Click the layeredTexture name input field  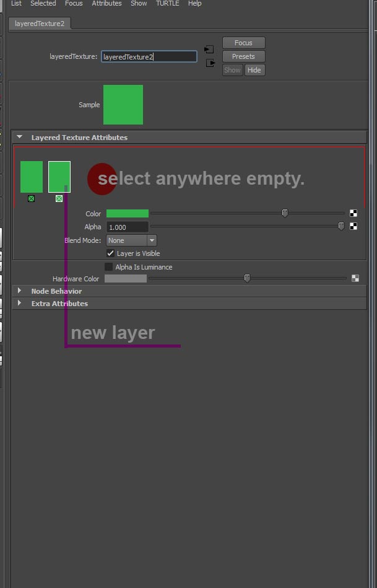pos(149,56)
